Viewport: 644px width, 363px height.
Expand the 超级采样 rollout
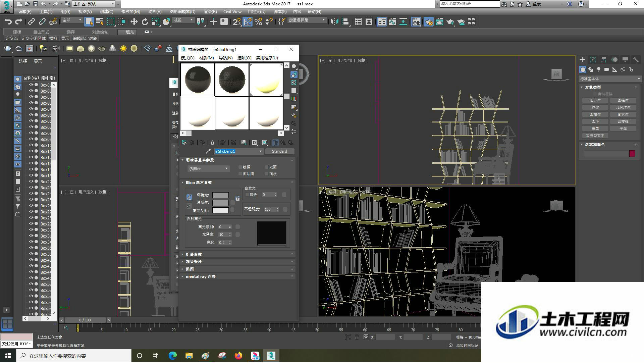[x=237, y=262]
